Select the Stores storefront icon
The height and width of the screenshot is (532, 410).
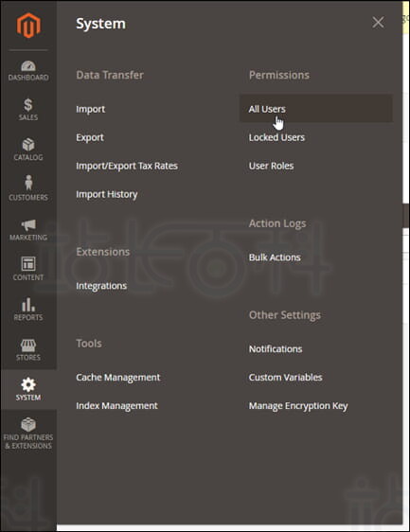tap(28, 346)
